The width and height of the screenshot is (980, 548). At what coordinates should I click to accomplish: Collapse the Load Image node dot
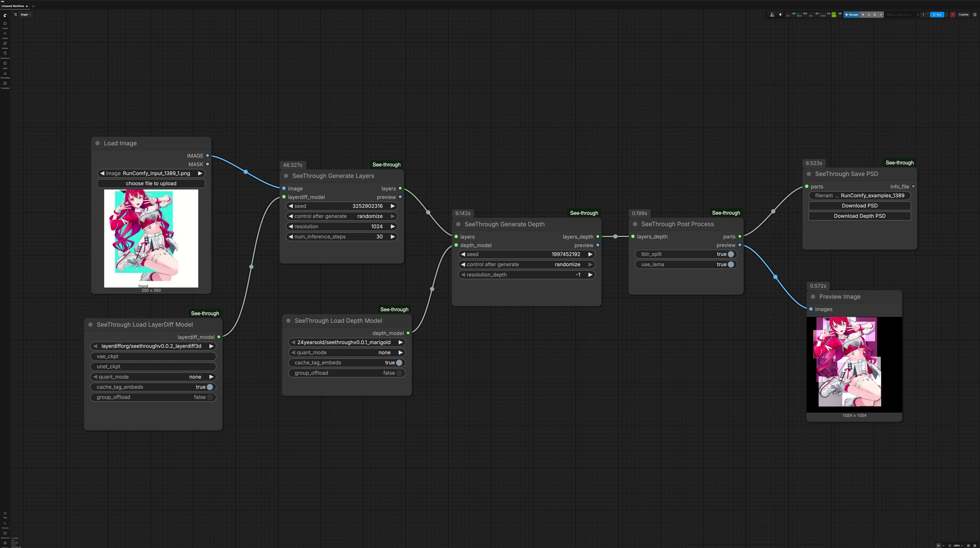(x=97, y=143)
